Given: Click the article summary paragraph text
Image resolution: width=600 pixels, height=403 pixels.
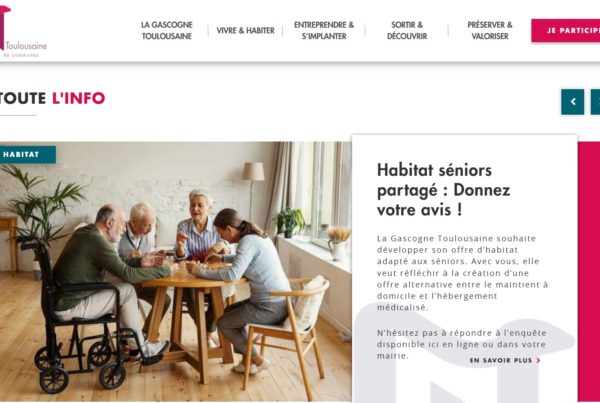Looking at the screenshot, I should 462,273.
